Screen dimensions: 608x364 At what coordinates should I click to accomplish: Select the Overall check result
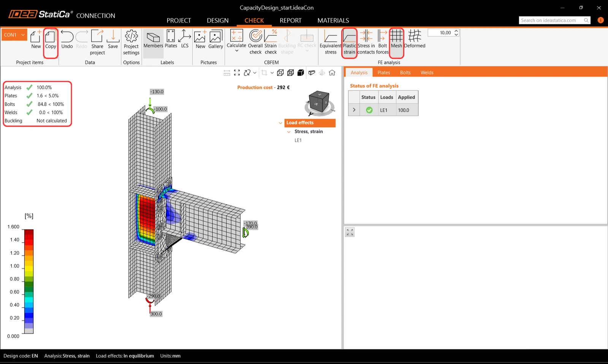click(x=255, y=42)
